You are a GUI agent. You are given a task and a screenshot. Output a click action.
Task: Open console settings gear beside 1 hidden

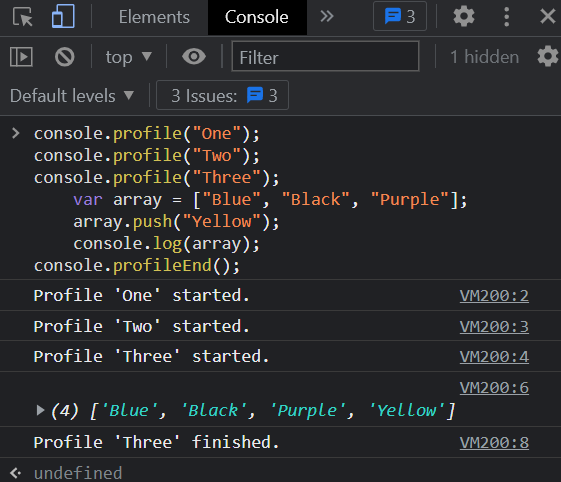pos(548,57)
